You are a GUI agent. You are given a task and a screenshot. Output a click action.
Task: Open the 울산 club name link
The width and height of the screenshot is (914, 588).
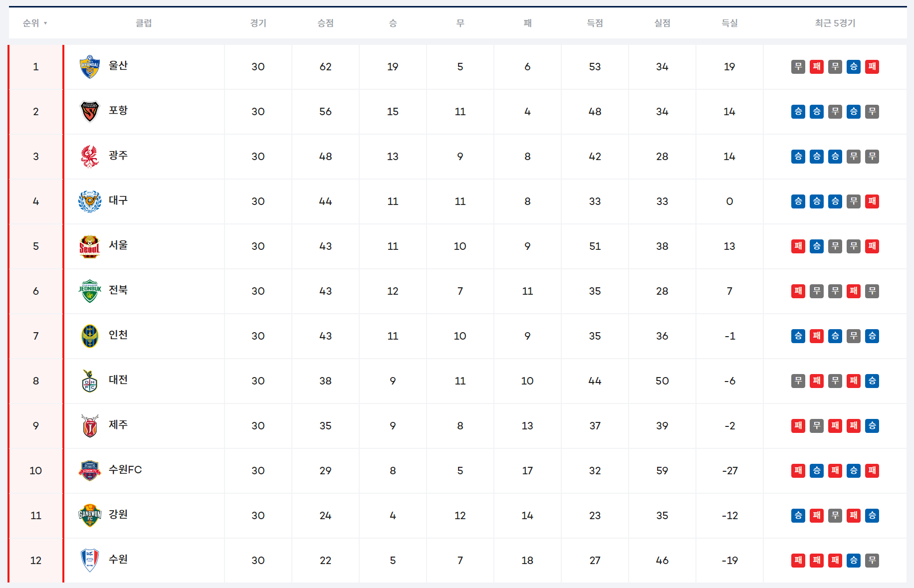click(x=118, y=65)
